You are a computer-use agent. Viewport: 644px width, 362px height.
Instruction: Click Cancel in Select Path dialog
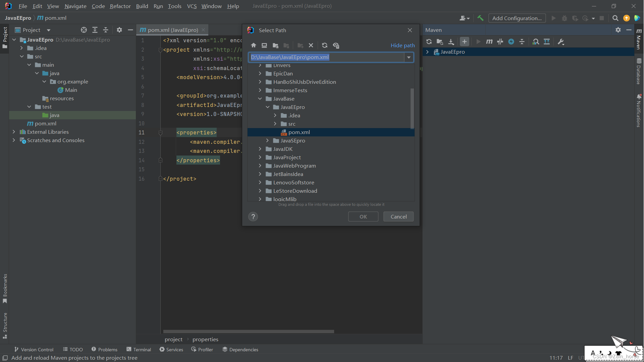398,217
